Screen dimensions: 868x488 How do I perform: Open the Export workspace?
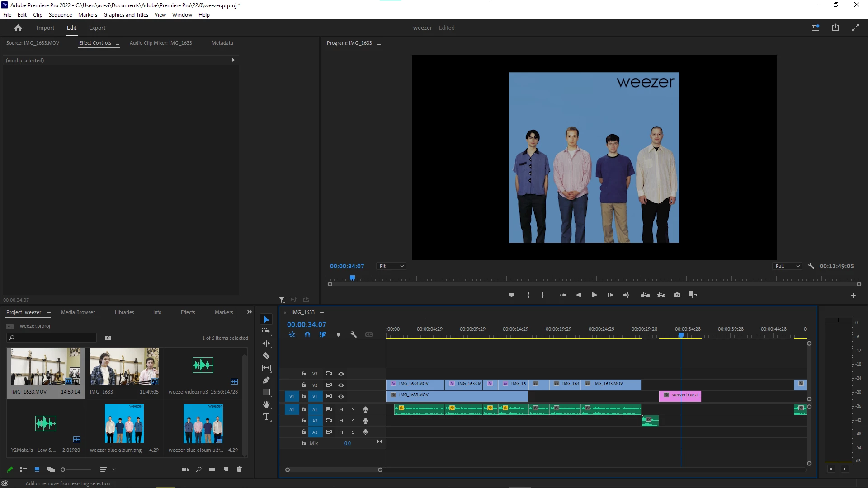point(97,28)
